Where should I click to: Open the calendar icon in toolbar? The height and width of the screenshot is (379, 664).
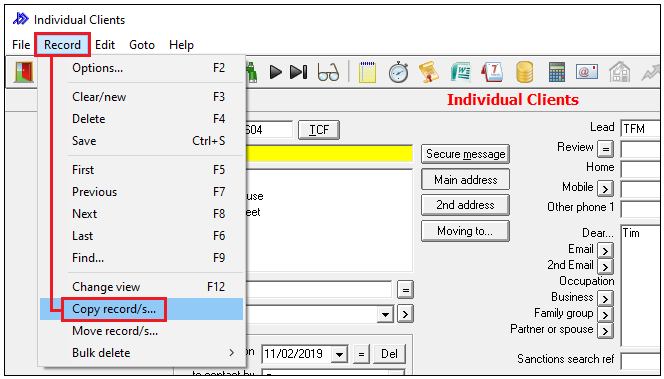click(492, 72)
